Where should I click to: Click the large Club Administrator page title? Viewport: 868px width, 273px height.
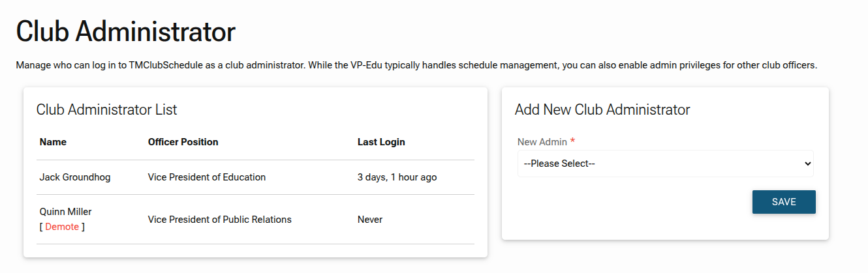126,31
